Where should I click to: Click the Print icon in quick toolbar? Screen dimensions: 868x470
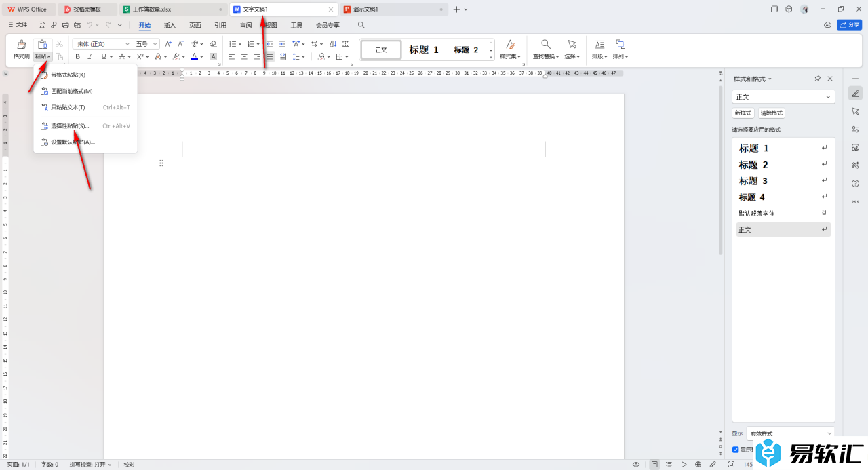65,25
